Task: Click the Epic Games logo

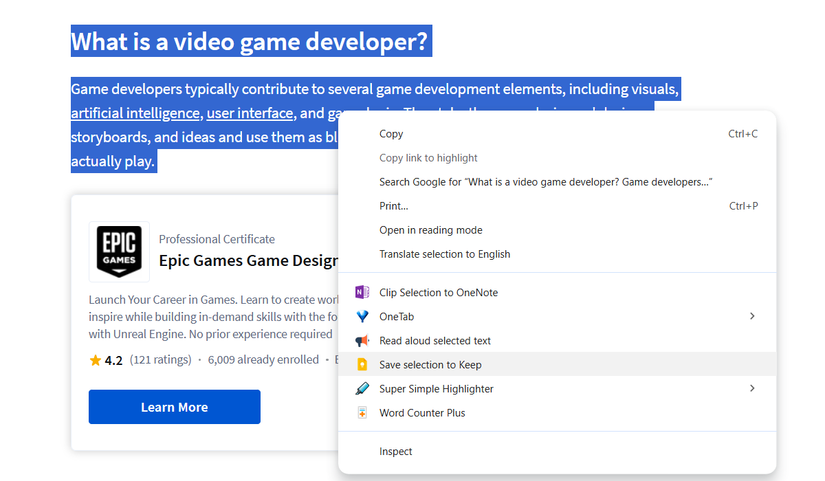Action: click(119, 252)
